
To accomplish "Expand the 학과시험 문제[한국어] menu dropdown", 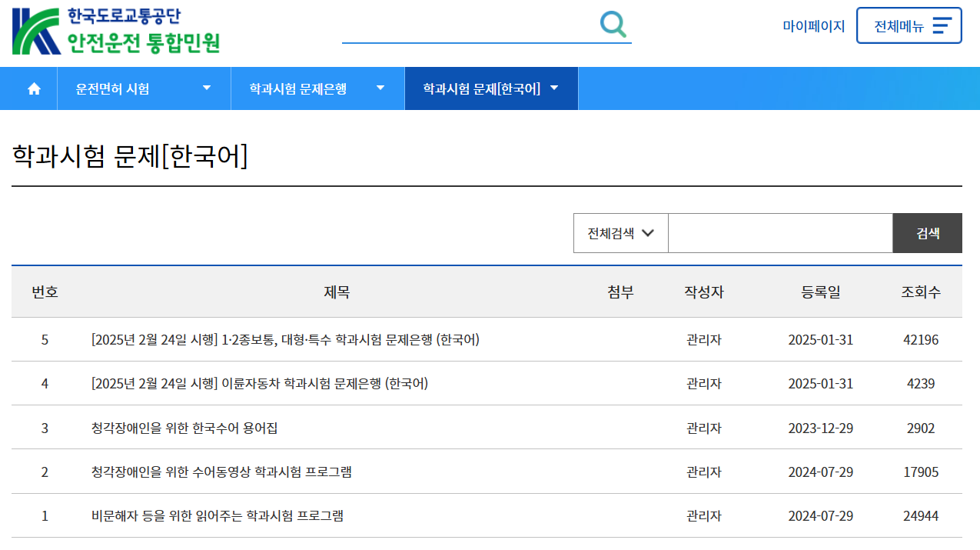I will click(491, 88).
